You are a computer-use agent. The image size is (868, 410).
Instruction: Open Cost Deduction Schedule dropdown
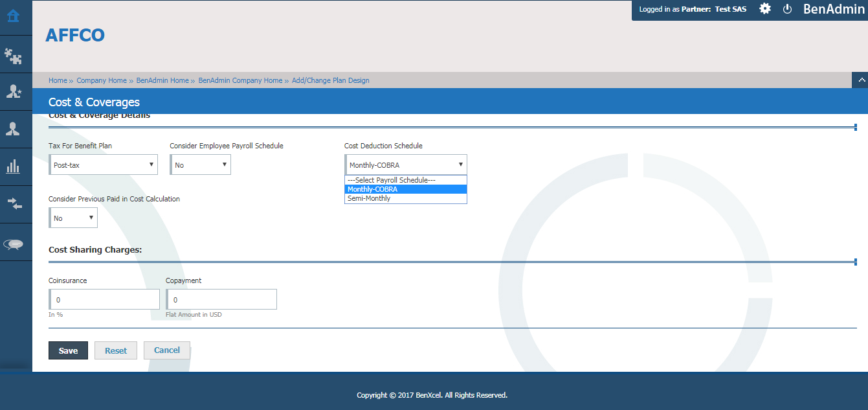tap(406, 165)
